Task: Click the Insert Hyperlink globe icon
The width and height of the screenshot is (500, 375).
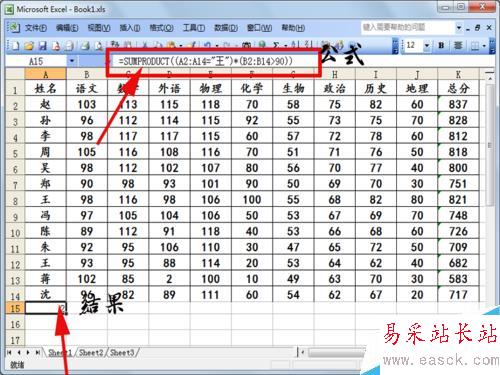Action: (263, 45)
